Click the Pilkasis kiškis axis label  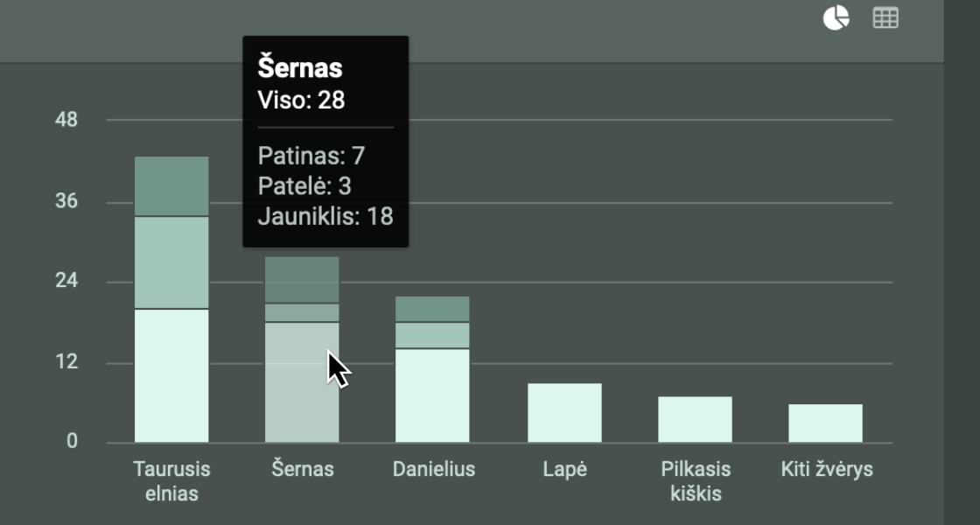click(x=696, y=480)
